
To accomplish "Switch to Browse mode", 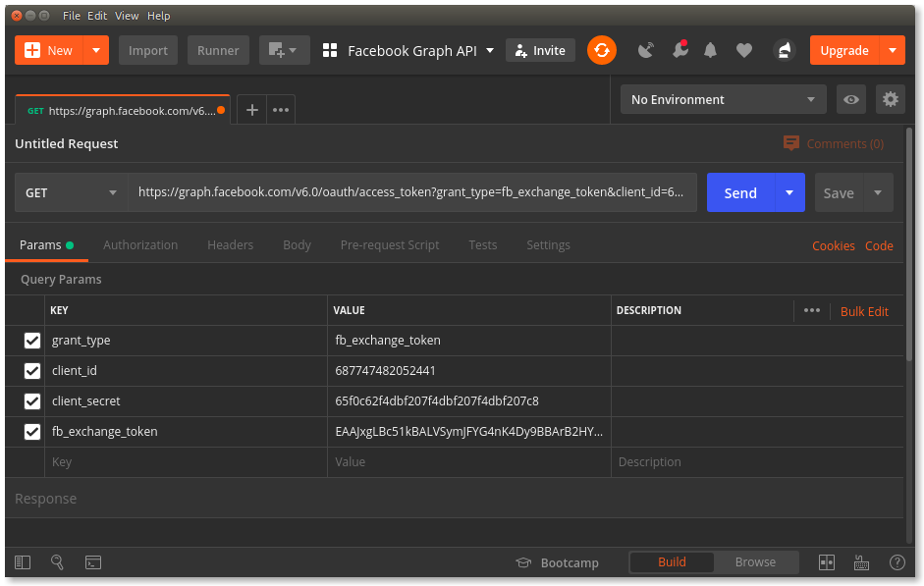I will point(755,561).
